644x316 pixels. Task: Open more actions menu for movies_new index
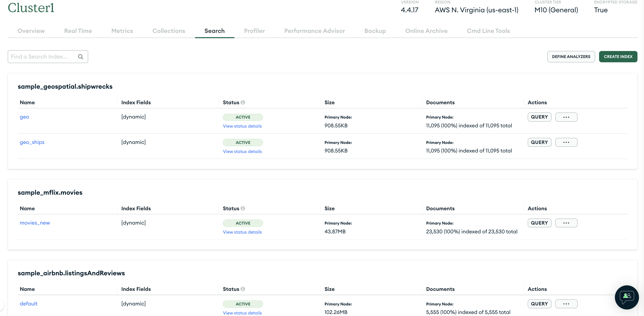click(x=566, y=223)
